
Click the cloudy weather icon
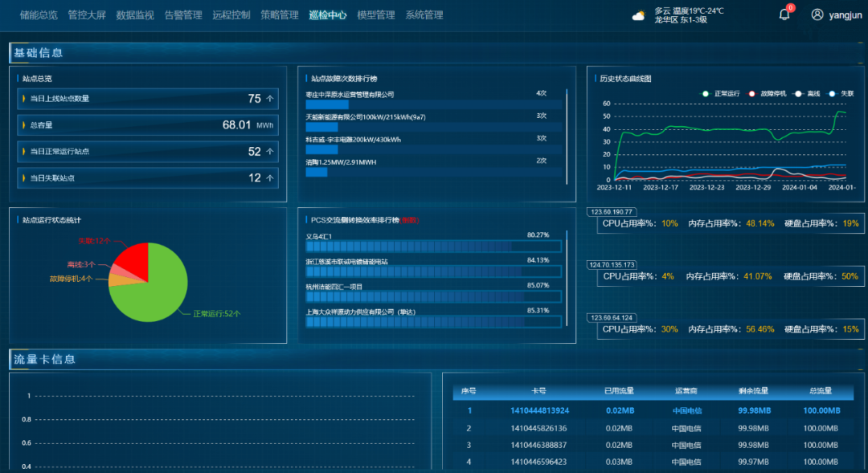[x=639, y=15]
